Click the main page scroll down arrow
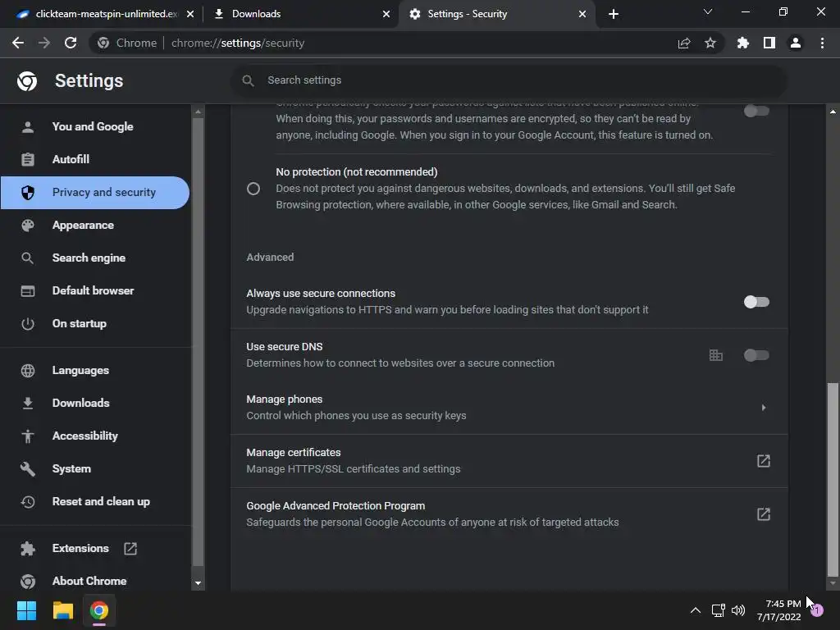840x630 pixels. (833, 583)
